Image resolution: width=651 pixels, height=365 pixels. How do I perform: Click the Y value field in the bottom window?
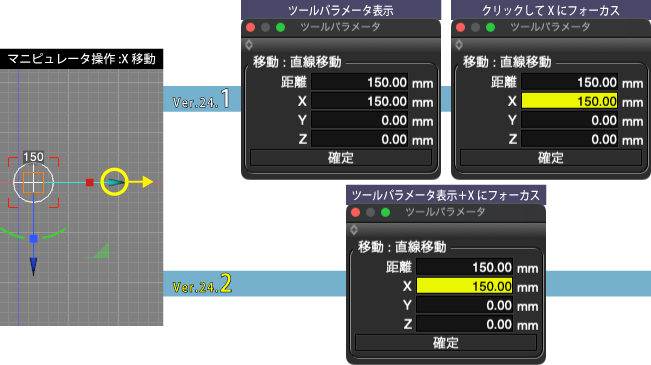(x=464, y=306)
